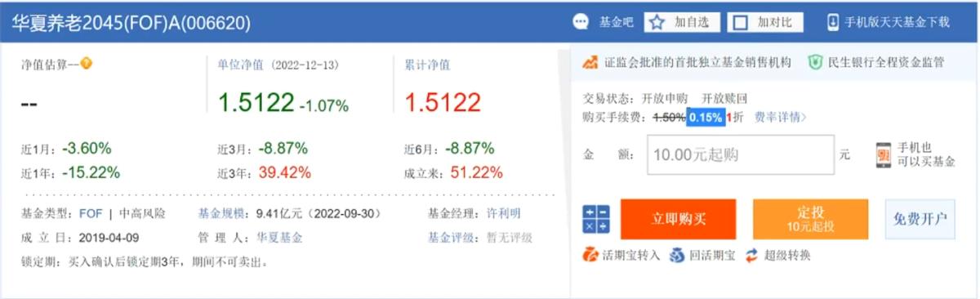Click the 回活期宝 text link

pyautogui.click(x=712, y=256)
